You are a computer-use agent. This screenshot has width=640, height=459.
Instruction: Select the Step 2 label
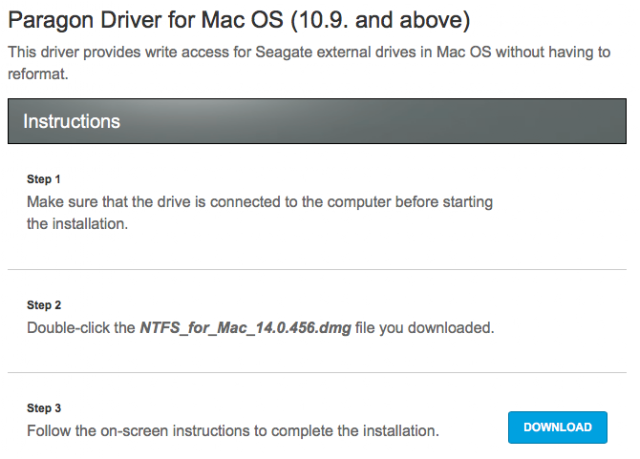click(x=44, y=305)
